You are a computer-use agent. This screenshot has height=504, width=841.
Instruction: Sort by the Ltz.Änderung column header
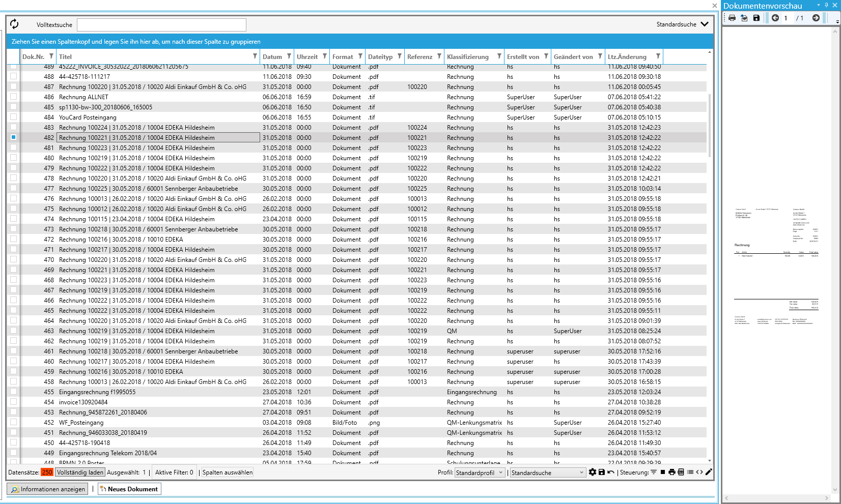[627, 56]
